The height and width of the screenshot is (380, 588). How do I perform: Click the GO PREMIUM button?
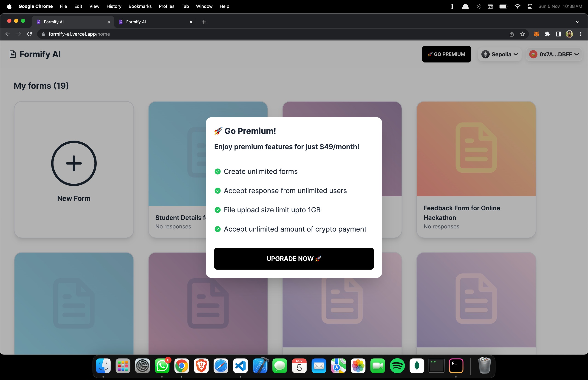pos(446,54)
